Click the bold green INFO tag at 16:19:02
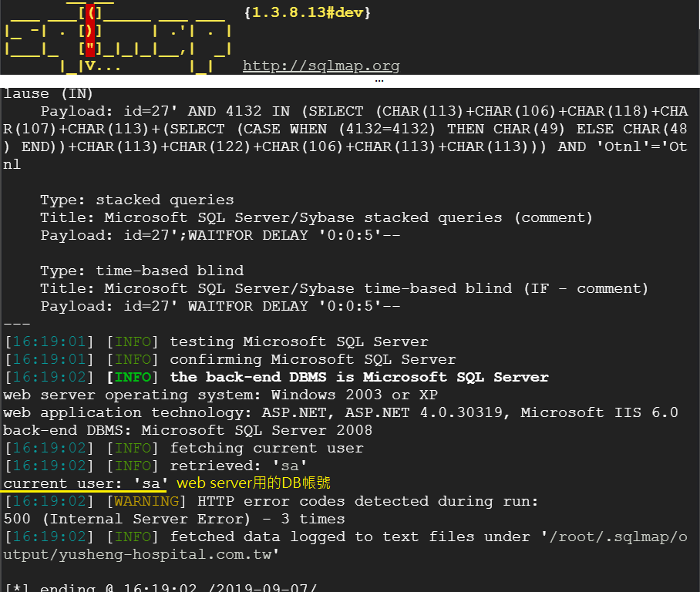Image resolution: width=700 pixels, height=592 pixels. click(x=133, y=377)
